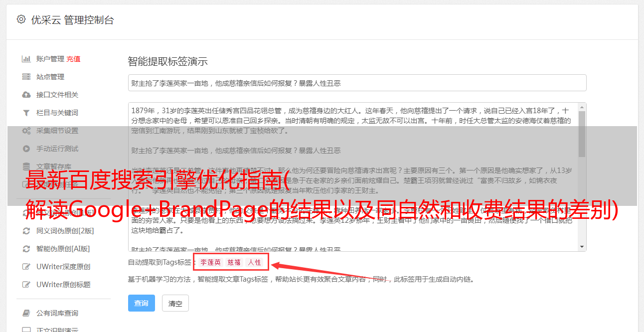The width and height of the screenshot is (644, 332).
Task: Open 采集细节设置 in the sidebar
Action: click(57, 131)
